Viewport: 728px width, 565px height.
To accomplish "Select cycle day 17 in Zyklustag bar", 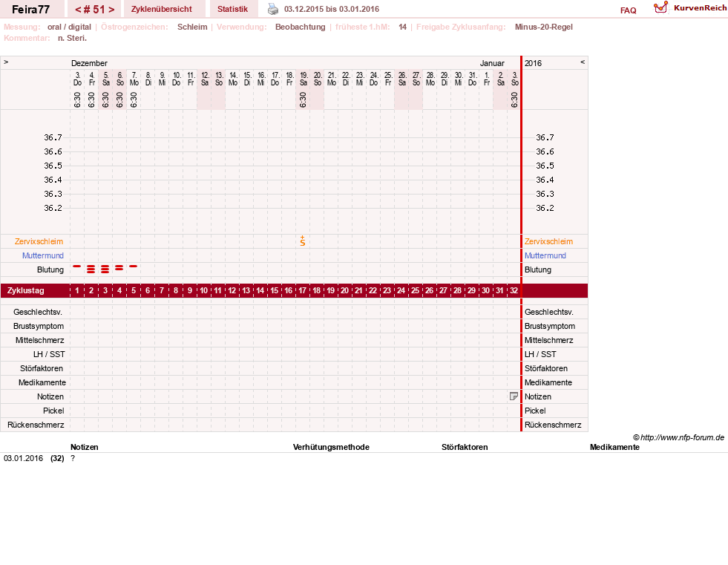I will (x=302, y=290).
